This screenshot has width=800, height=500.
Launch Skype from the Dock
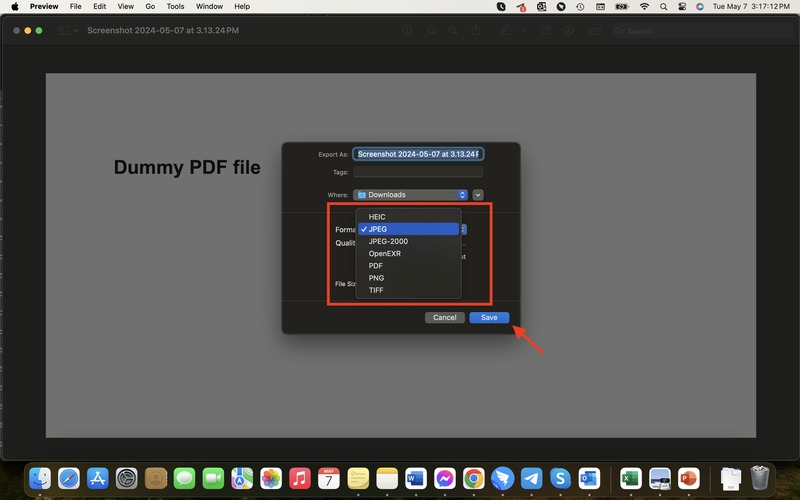pos(560,479)
